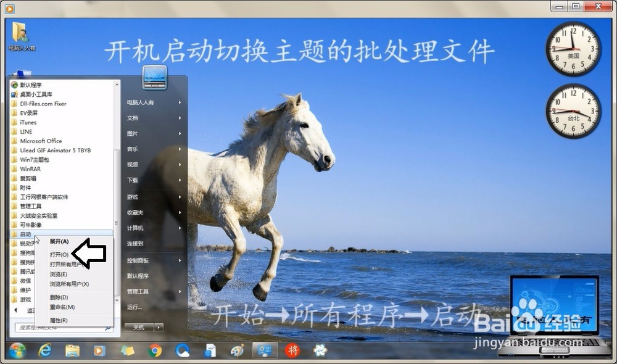Click the 美国 clock gadget

pyautogui.click(x=573, y=49)
